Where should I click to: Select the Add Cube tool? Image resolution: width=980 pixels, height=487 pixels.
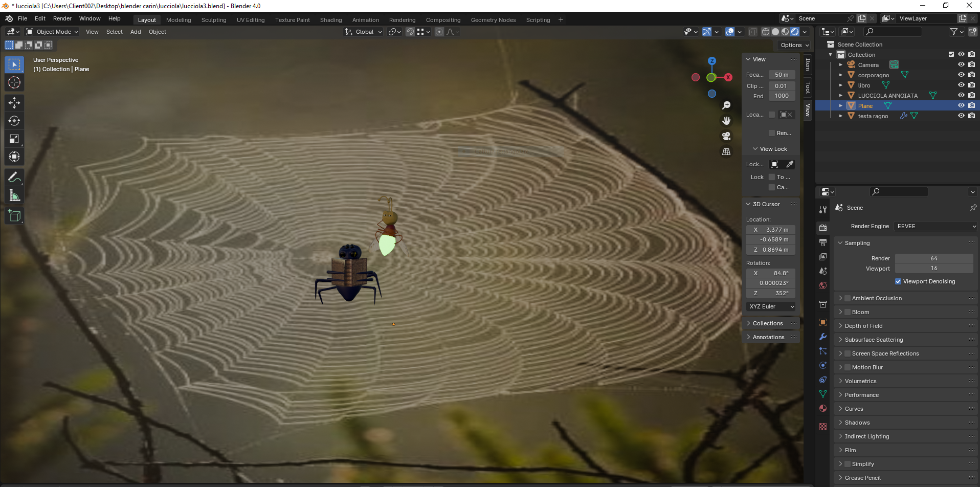point(14,215)
